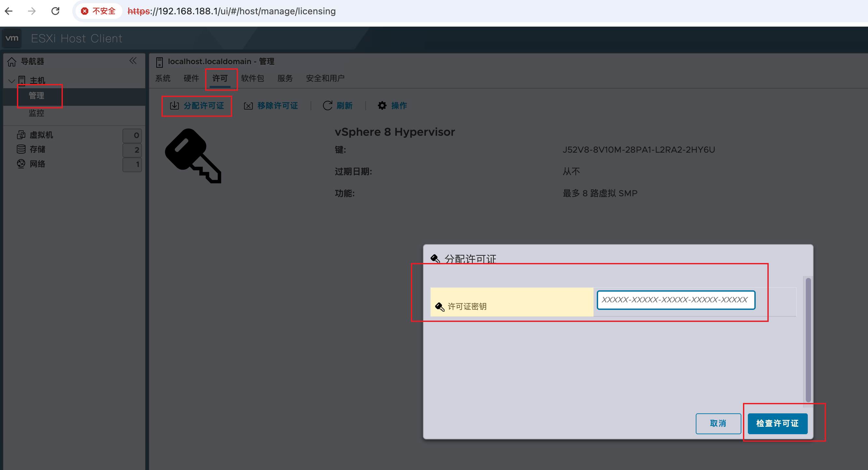This screenshot has width=868, height=470.
Task: Select the 主机 host item in navigator
Action: coord(37,80)
